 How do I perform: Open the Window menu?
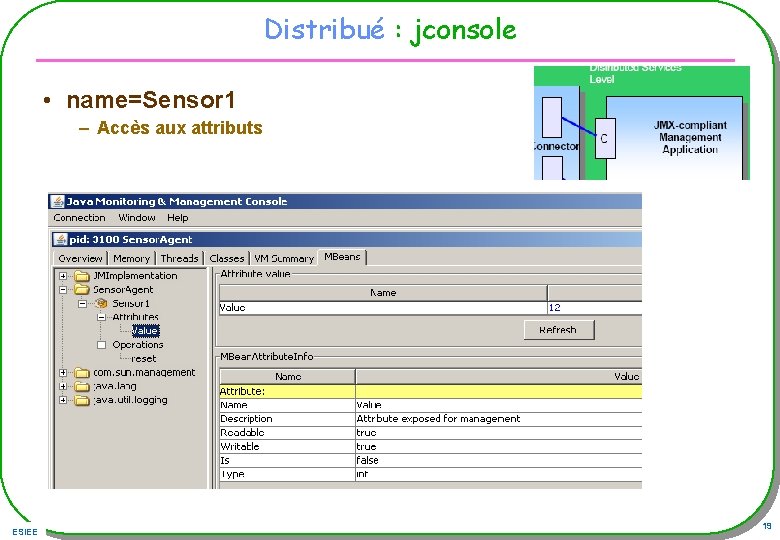137,218
